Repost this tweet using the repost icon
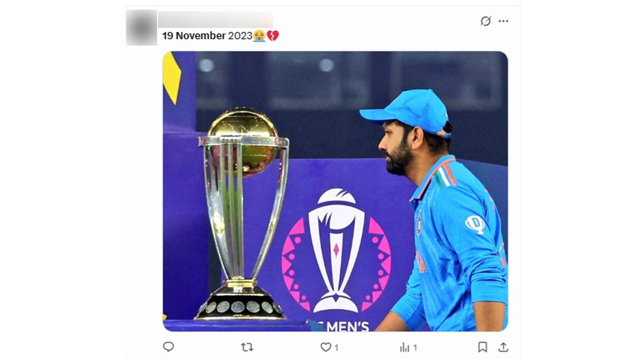Screen dimensions: 644x362 pyautogui.click(x=247, y=347)
